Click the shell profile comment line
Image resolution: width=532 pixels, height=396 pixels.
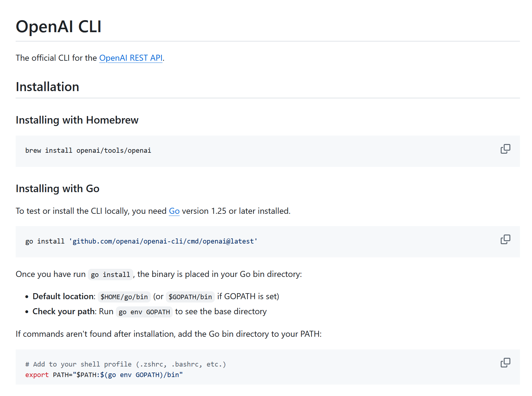tap(125, 364)
